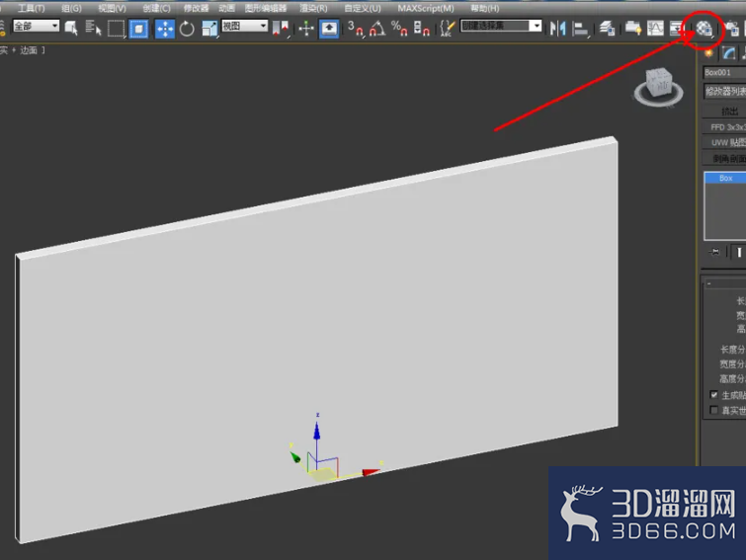The height and width of the screenshot is (560, 746).
Task: Click Select and Manipulate crosshair icon
Action: 306,29
